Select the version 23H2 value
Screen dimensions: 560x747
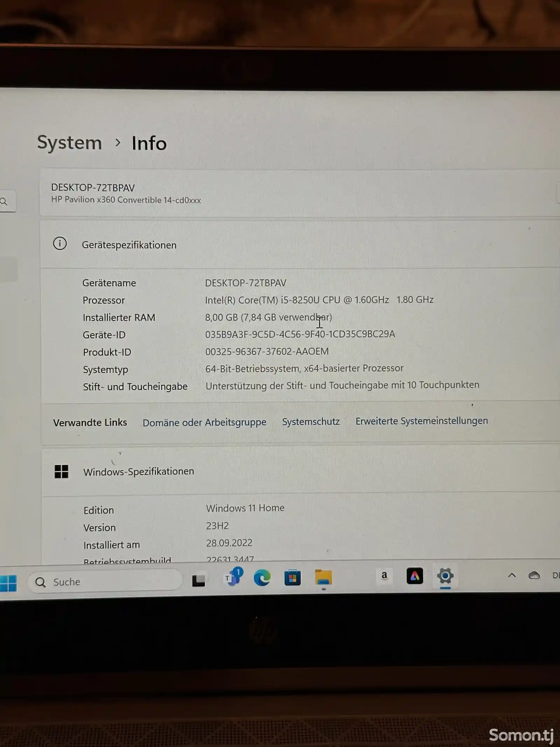tap(217, 526)
